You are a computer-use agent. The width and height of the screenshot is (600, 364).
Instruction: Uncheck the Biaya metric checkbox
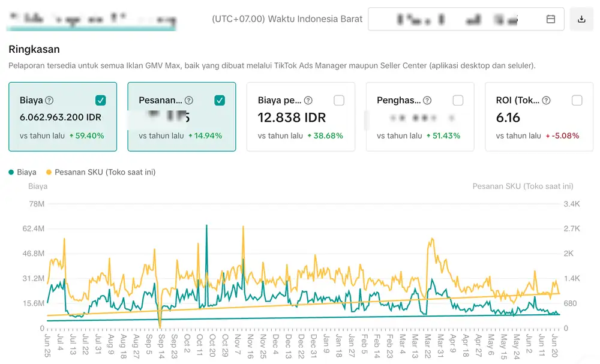pyautogui.click(x=101, y=101)
